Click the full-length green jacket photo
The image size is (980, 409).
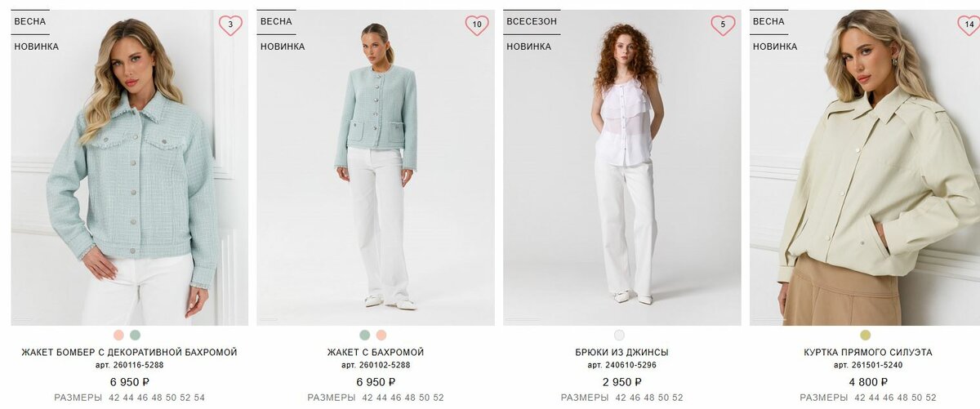point(376,167)
